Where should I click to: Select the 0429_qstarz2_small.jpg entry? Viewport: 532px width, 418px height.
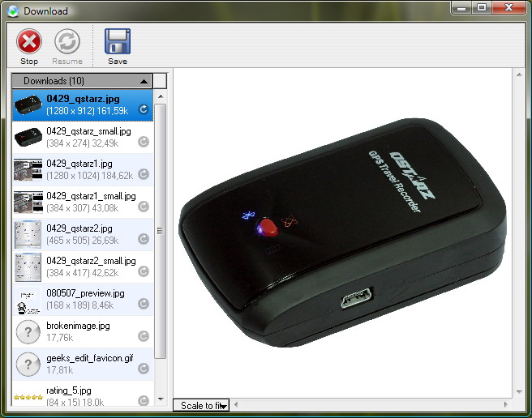click(81, 267)
